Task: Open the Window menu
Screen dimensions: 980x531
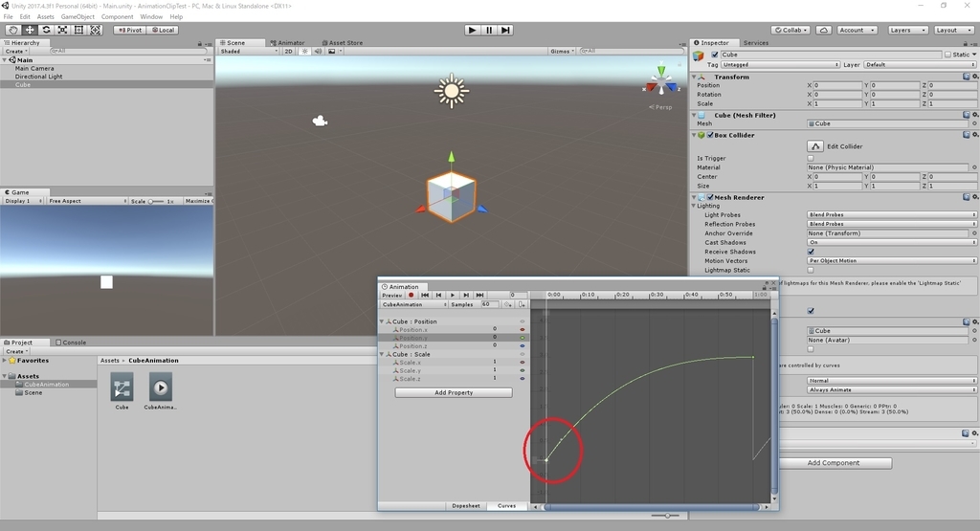Action: pyautogui.click(x=151, y=17)
